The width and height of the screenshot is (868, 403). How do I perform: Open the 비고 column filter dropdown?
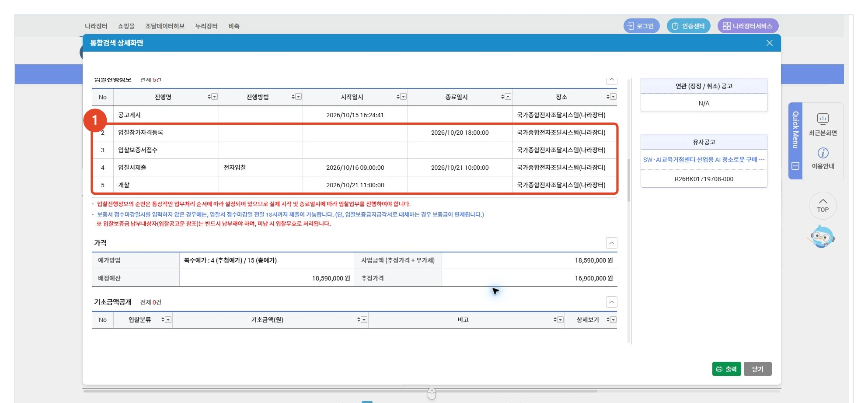coord(560,320)
